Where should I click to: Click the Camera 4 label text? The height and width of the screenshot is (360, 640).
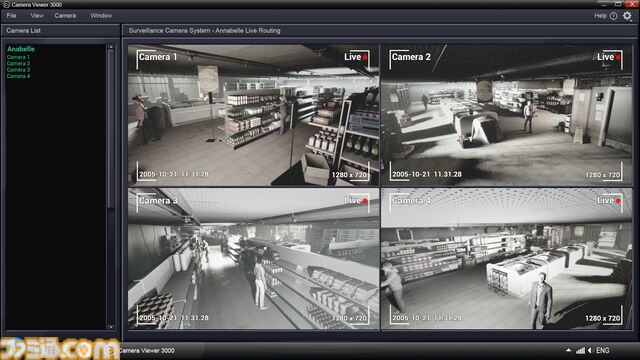[x=411, y=200]
